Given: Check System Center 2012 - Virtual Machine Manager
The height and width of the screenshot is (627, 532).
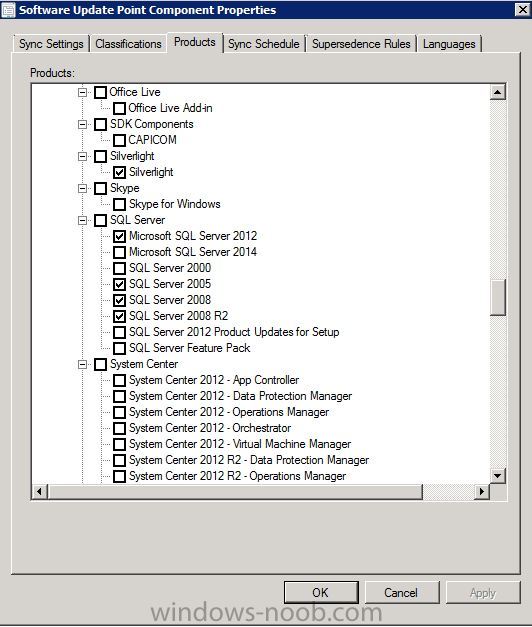Looking at the screenshot, I should (x=119, y=444).
